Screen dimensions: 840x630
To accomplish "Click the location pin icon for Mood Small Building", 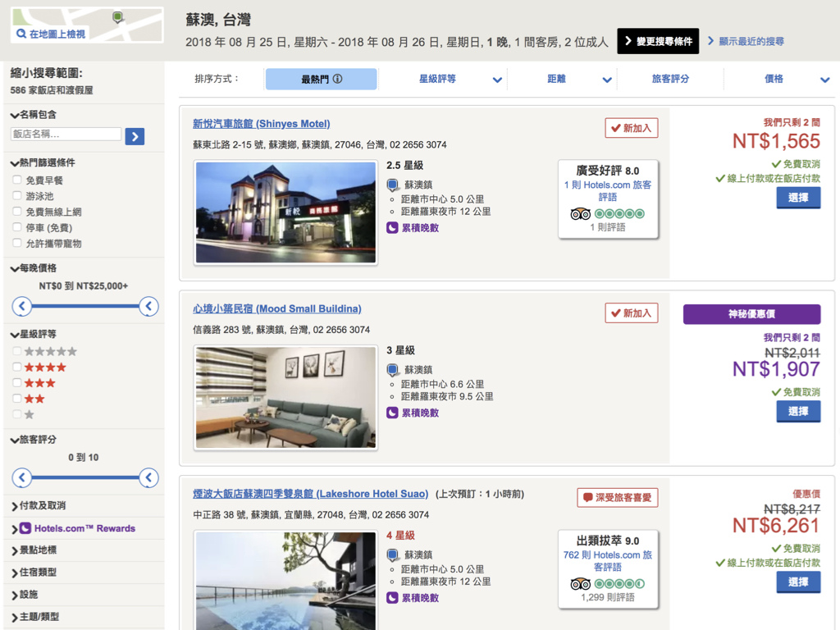I will coord(393,370).
